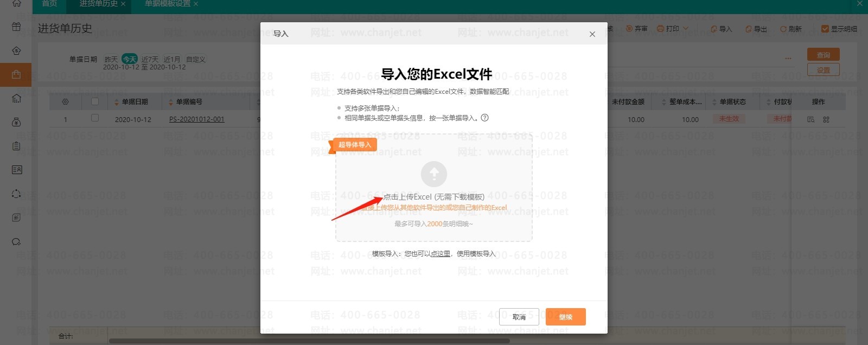Select the 近1月 date filter
Viewport: 868px width, 345px height.
(172, 59)
